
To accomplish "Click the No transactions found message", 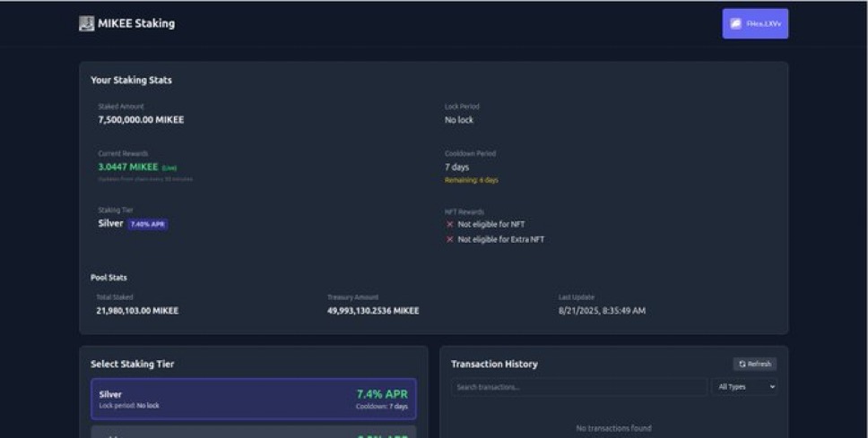I will pyautogui.click(x=614, y=428).
